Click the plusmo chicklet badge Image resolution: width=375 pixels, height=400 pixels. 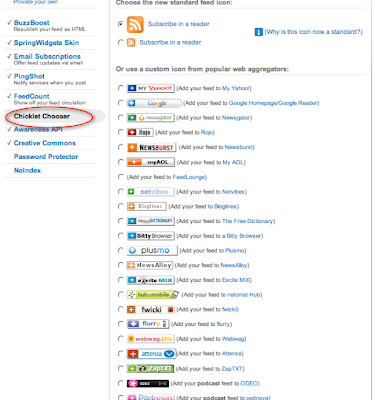click(x=152, y=250)
